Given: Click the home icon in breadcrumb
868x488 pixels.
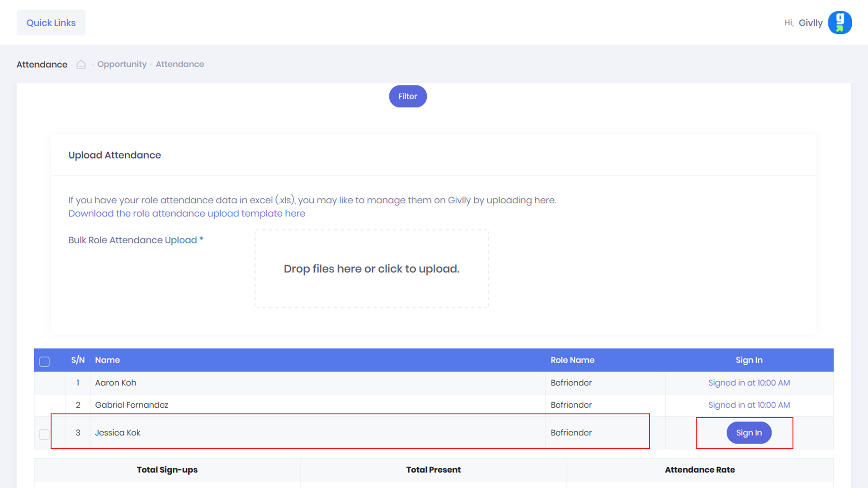Looking at the screenshot, I should click(81, 64).
